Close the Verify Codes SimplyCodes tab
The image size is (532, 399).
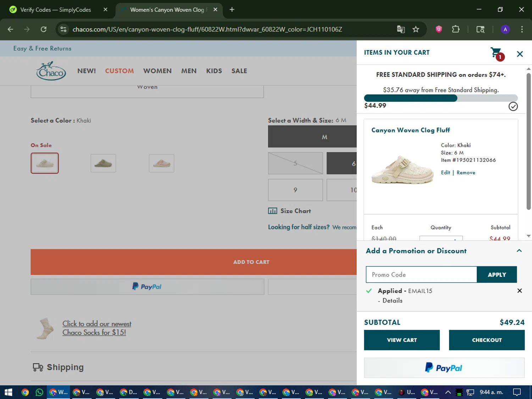105,10
